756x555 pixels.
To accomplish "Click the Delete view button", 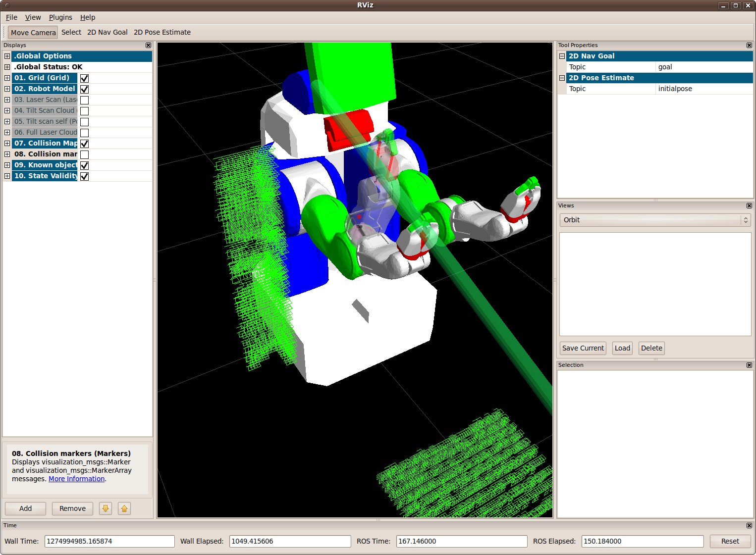I will point(651,348).
